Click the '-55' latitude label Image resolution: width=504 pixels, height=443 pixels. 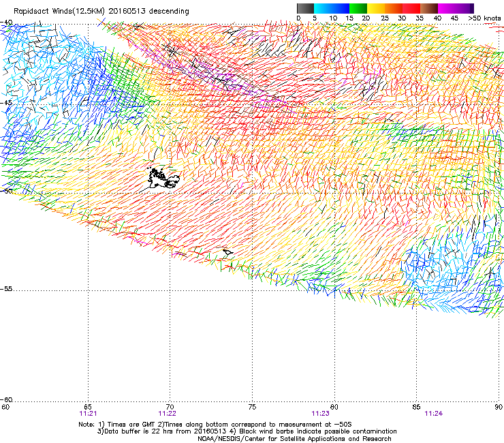[6, 289]
